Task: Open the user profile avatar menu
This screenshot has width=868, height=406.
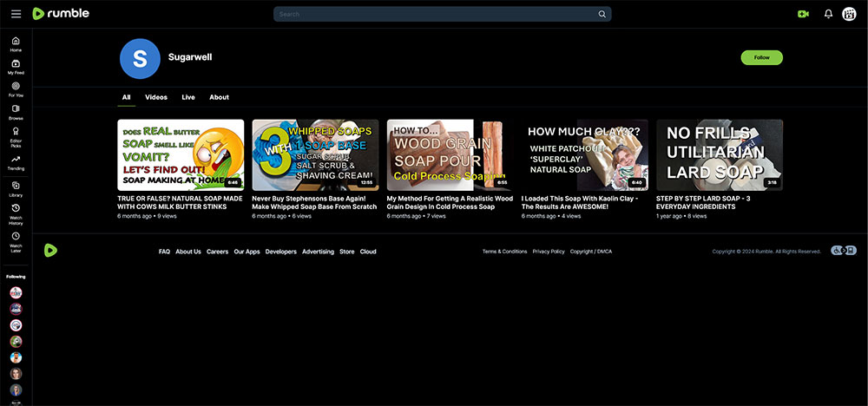Action: coord(849,15)
